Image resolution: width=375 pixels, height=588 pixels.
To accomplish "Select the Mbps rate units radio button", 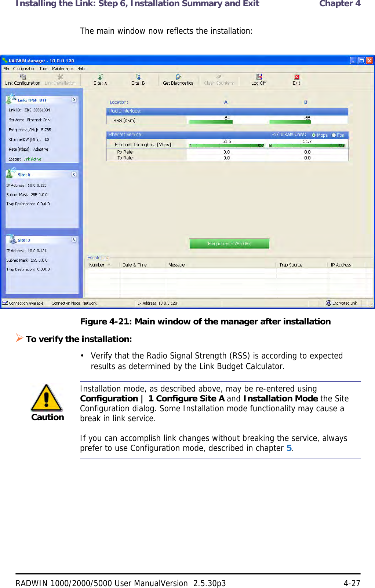I will tap(314, 135).
